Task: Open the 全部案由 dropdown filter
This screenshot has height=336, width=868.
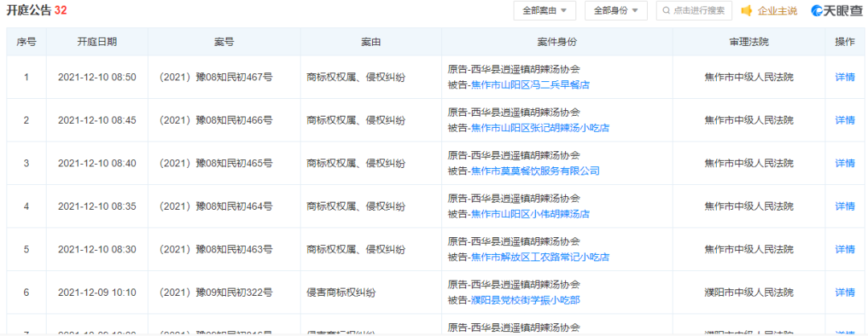Action: tap(544, 10)
